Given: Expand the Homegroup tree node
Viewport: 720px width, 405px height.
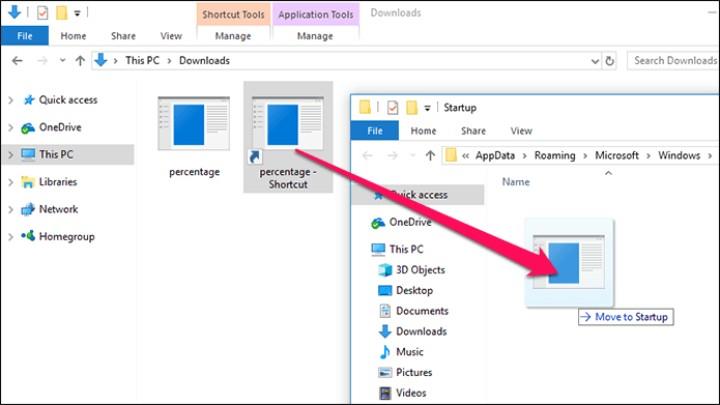Looking at the screenshot, I should click(10, 236).
